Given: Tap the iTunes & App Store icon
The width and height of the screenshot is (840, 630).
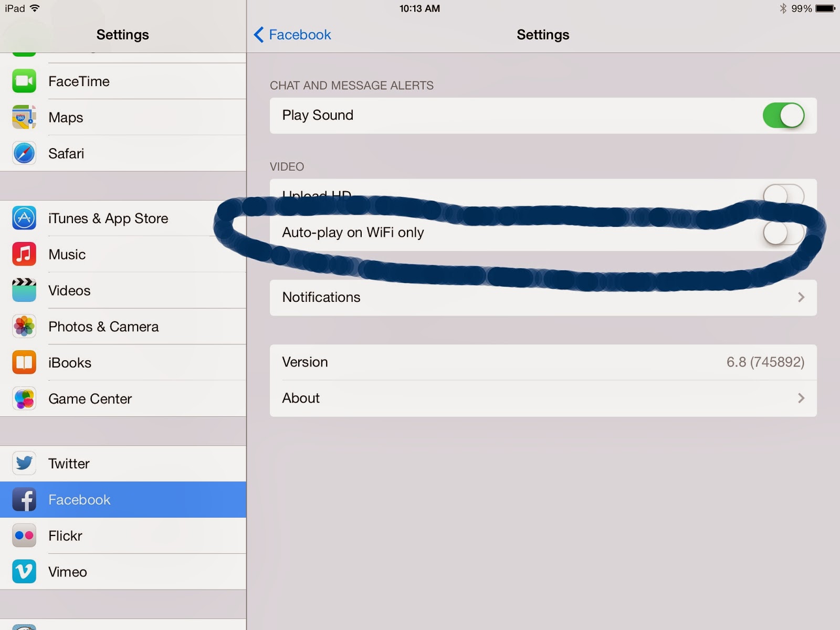Looking at the screenshot, I should [x=24, y=218].
